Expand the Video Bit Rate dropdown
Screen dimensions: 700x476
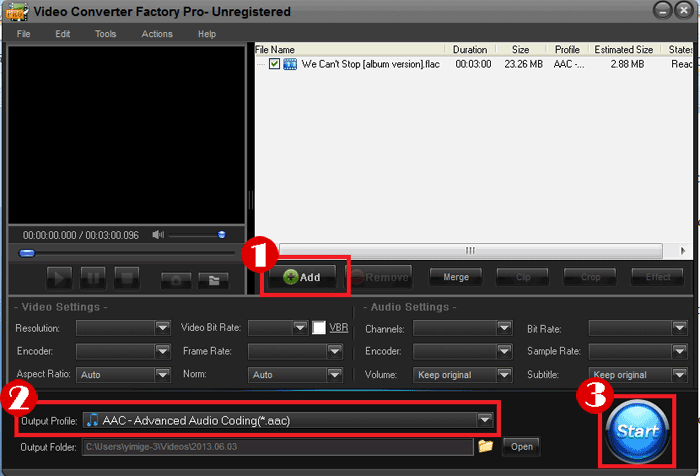point(300,328)
